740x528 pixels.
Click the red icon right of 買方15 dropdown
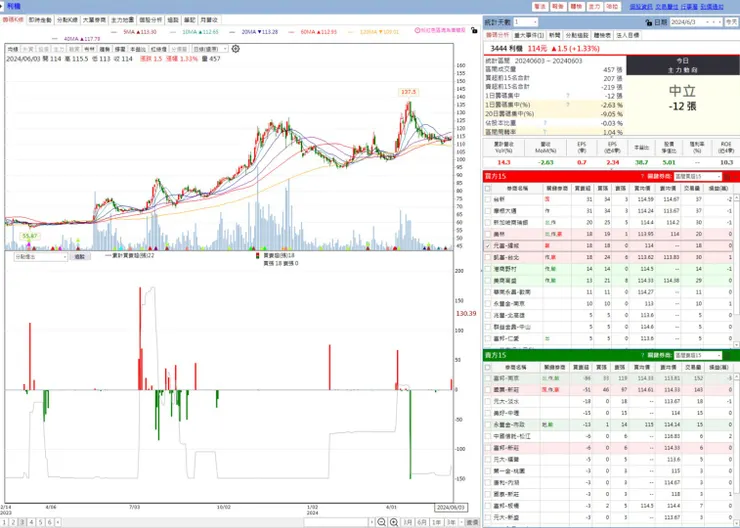tap(727, 176)
